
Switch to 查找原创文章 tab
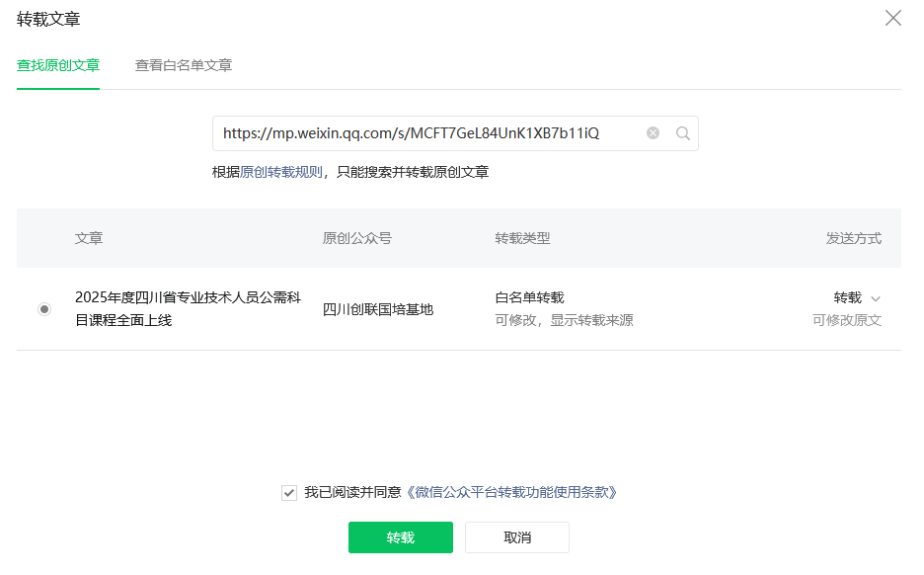click(x=57, y=65)
